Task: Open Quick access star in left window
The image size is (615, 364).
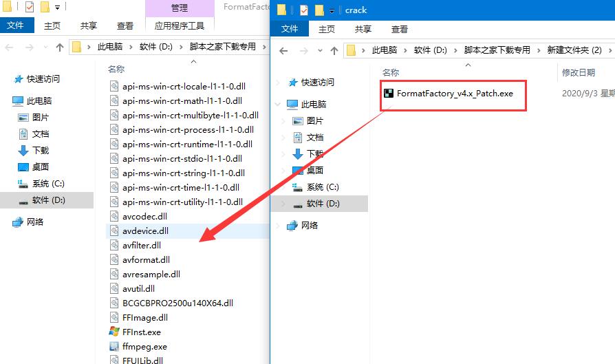Action: coord(19,79)
